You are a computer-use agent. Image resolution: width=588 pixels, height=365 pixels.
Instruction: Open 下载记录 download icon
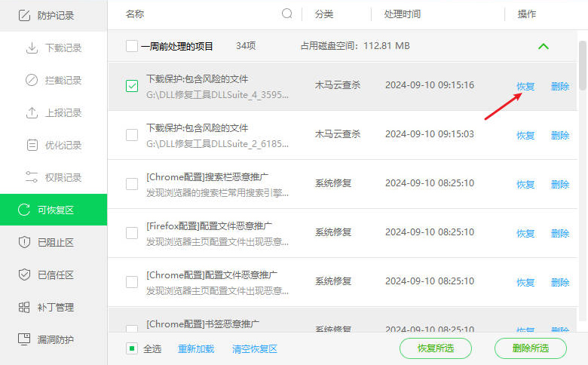point(32,48)
